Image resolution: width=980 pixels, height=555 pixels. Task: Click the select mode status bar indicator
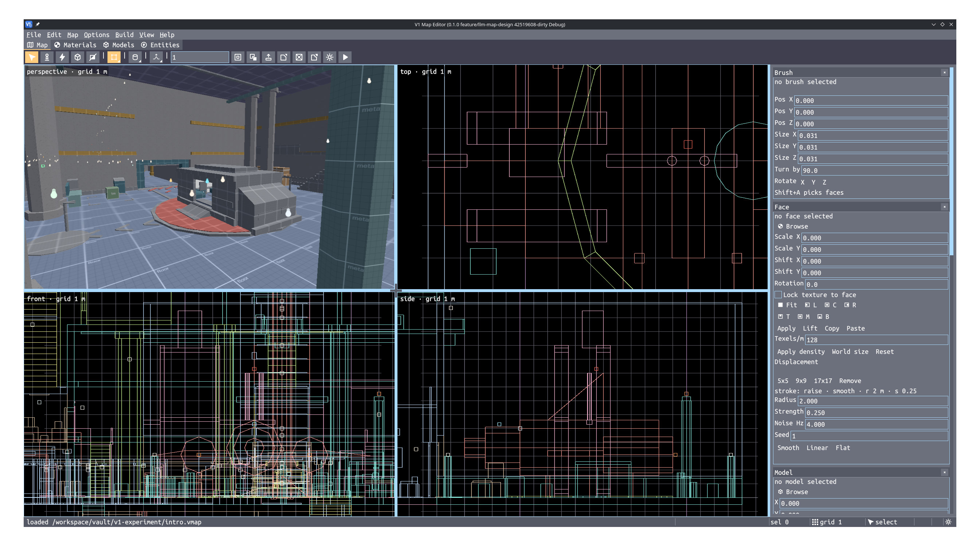point(882,522)
